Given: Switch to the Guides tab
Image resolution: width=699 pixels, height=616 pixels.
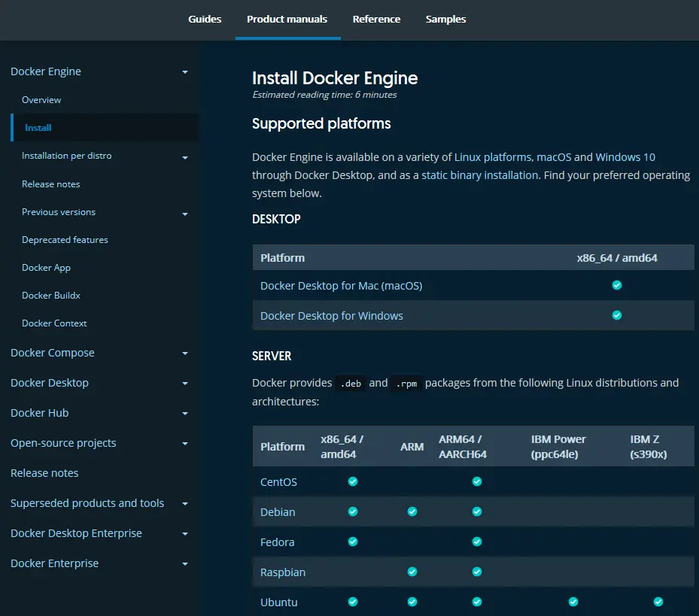Looking at the screenshot, I should click(205, 19).
